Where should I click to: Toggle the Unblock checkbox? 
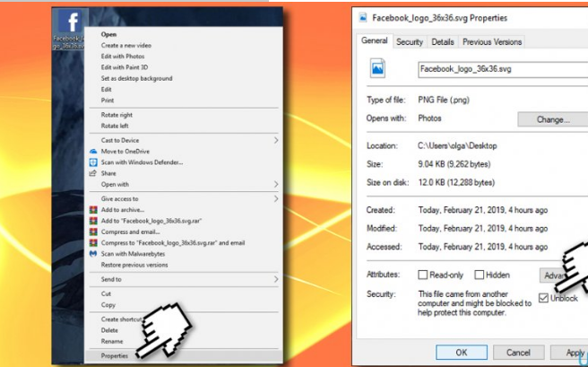point(543,298)
